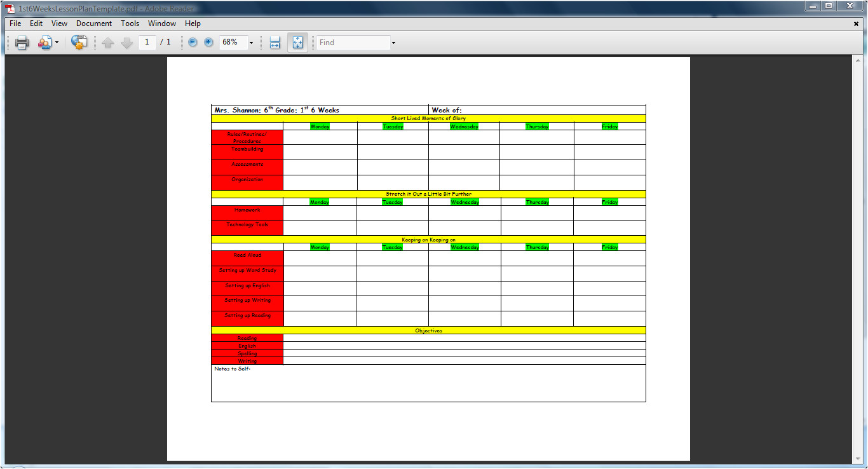Click the Zoom Out minus icon
Screen dimensions: 868x469
click(x=193, y=43)
